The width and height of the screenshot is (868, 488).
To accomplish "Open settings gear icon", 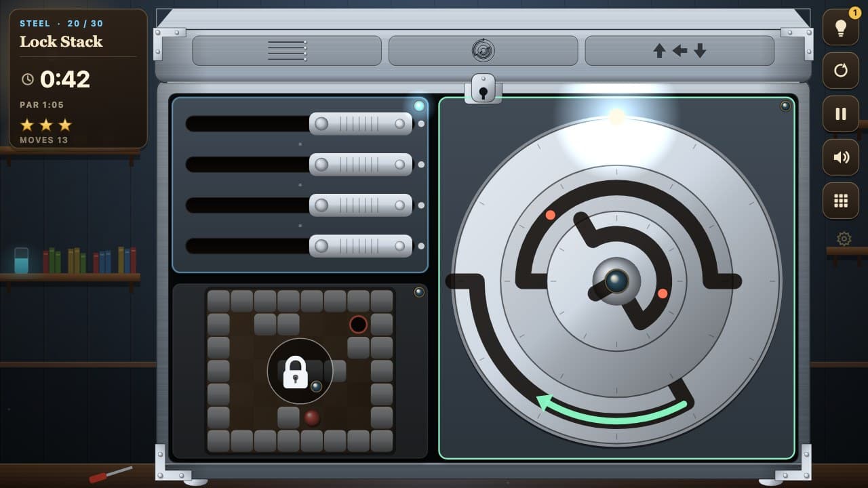I will (844, 239).
